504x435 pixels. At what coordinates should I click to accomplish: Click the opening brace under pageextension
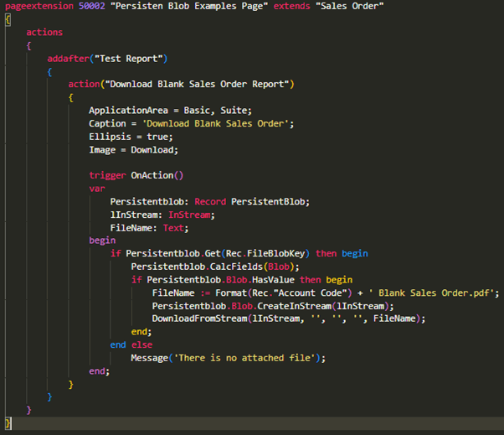point(8,20)
